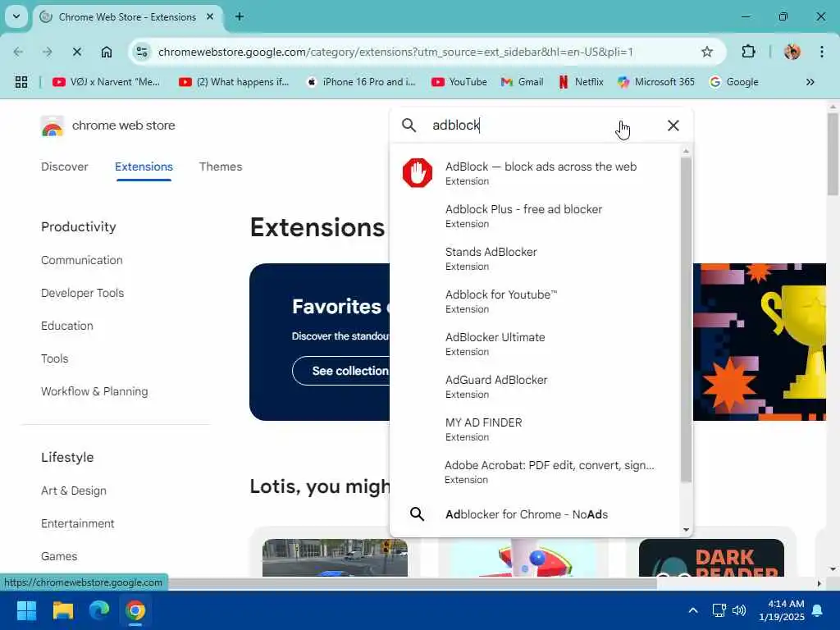Open VØJ x Narvent bookmark
Image resolution: width=840 pixels, height=630 pixels.
coord(106,82)
